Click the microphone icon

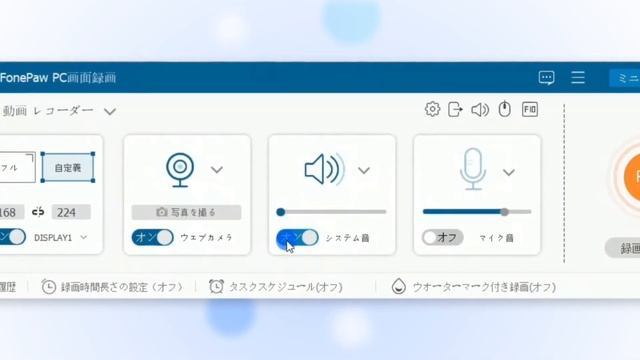(473, 169)
